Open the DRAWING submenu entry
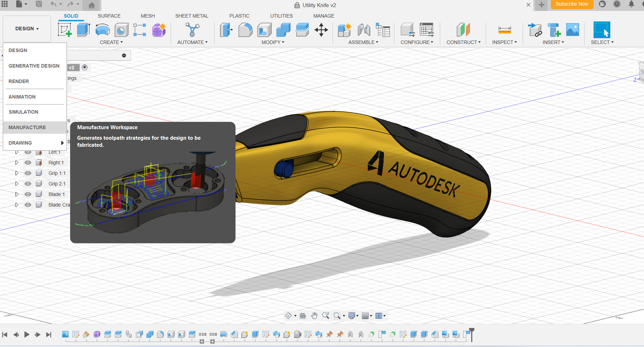Screen dimensions: 644x347 coord(35,143)
